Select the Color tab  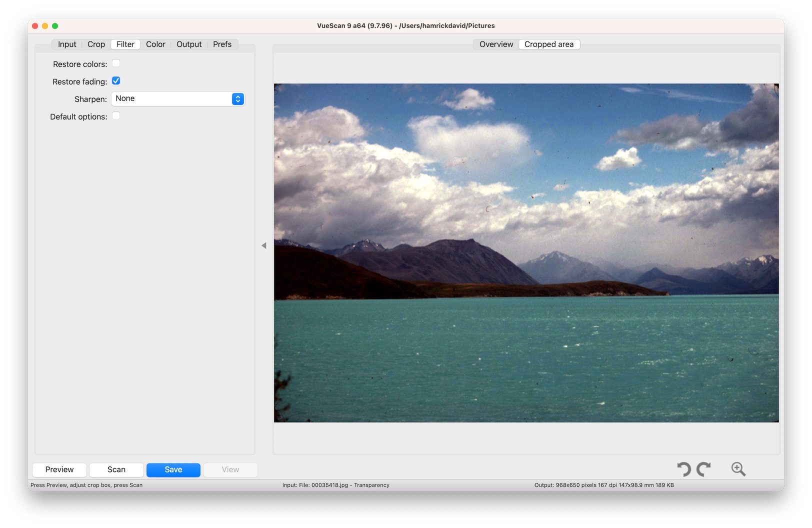pos(155,44)
